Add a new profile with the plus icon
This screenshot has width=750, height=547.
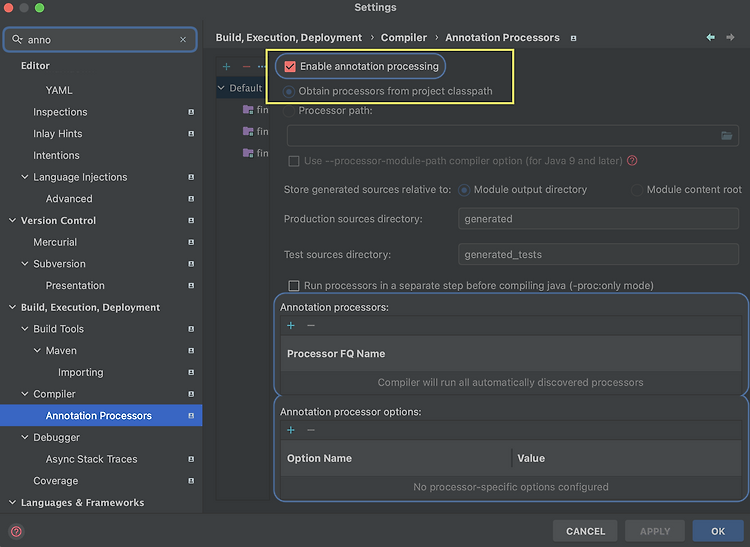click(x=226, y=66)
